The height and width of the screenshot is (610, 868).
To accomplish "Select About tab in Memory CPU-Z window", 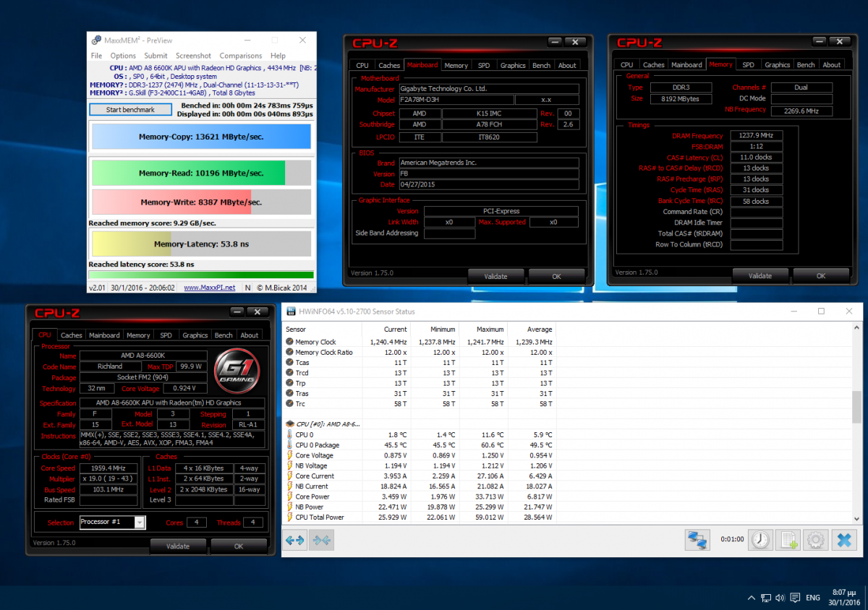I will pos(832,65).
